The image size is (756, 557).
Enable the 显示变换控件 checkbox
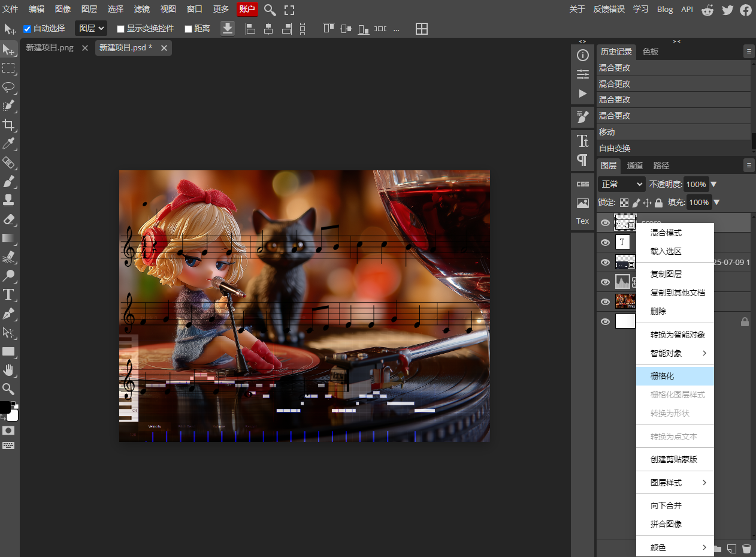(120, 29)
